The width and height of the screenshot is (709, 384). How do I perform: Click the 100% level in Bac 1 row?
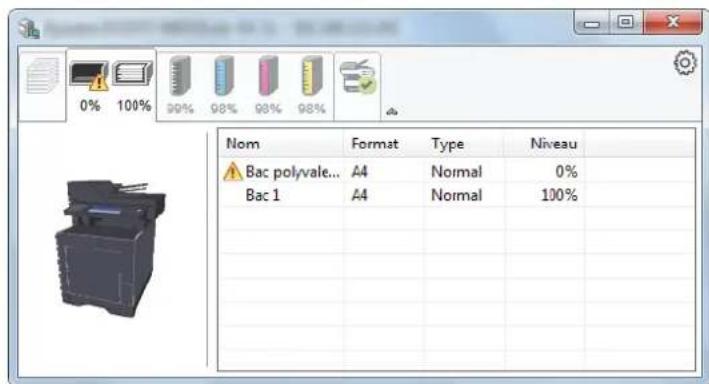pos(559,195)
